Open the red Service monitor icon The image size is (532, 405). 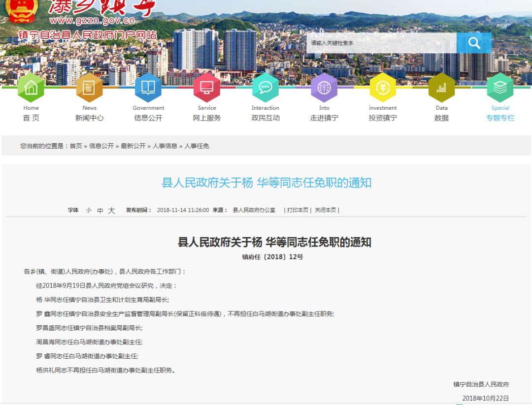[207, 88]
